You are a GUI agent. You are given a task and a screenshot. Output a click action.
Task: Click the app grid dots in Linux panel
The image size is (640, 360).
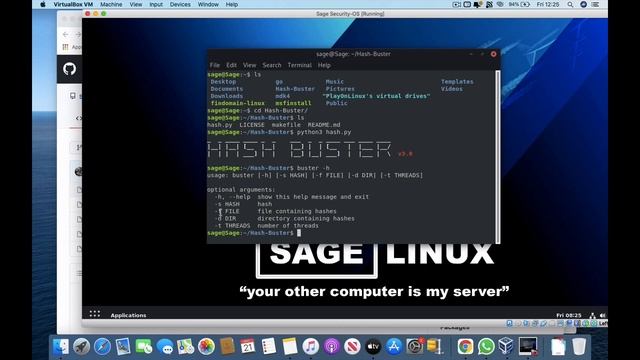coord(95,313)
